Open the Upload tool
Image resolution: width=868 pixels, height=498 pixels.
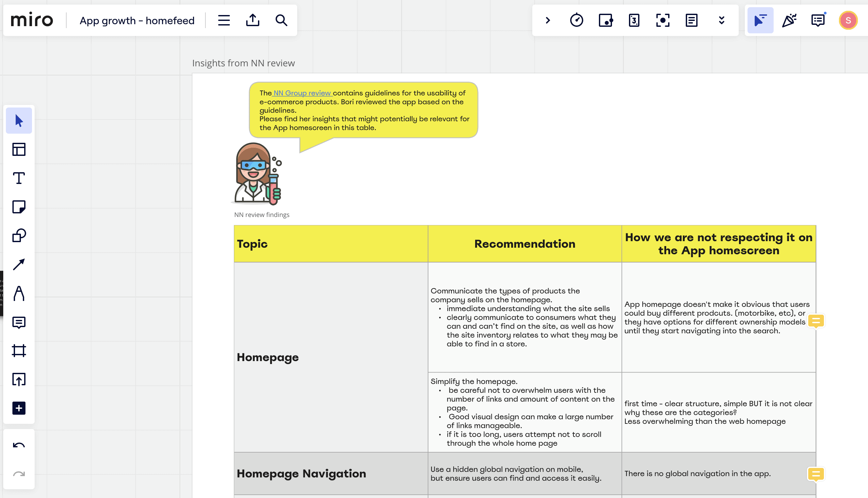pyautogui.click(x=19, y=379)
